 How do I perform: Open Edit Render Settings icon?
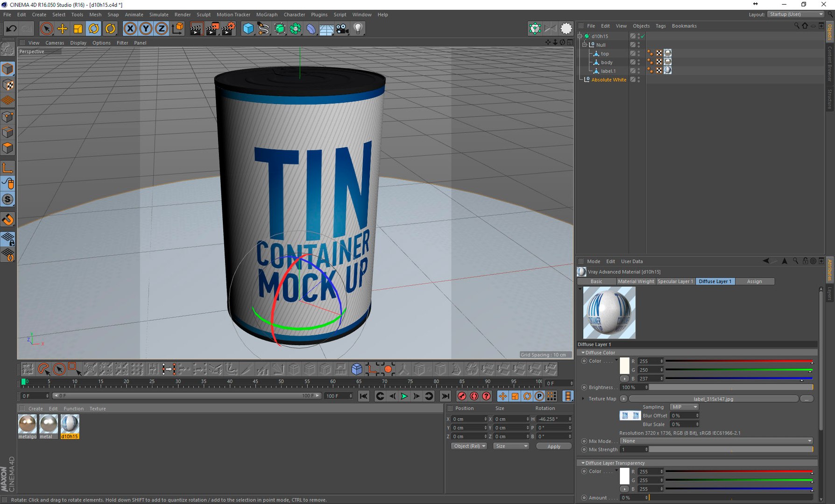[x=228, y=29]
